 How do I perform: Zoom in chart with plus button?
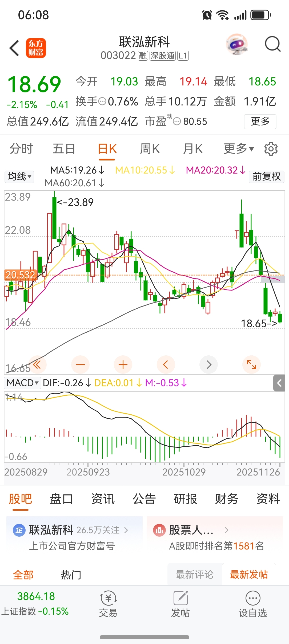click(123, 364)
